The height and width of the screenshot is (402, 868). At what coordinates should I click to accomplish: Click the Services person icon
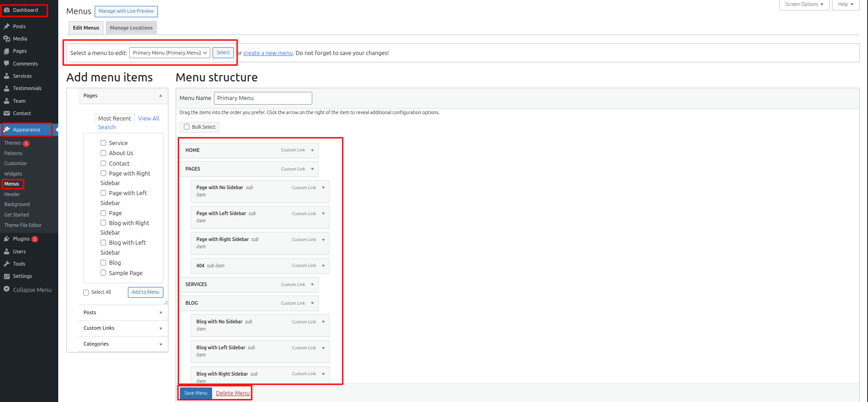[x=7, y=76]
